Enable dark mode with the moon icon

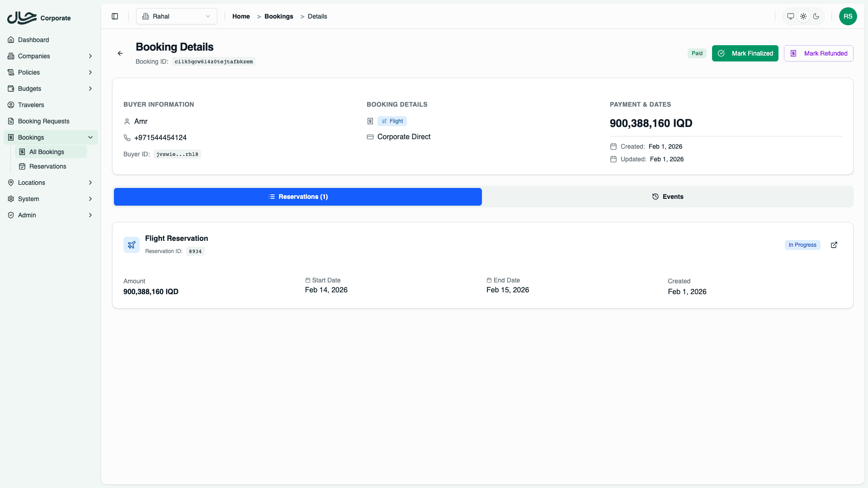pyautogui.click(x=816, y=16)
